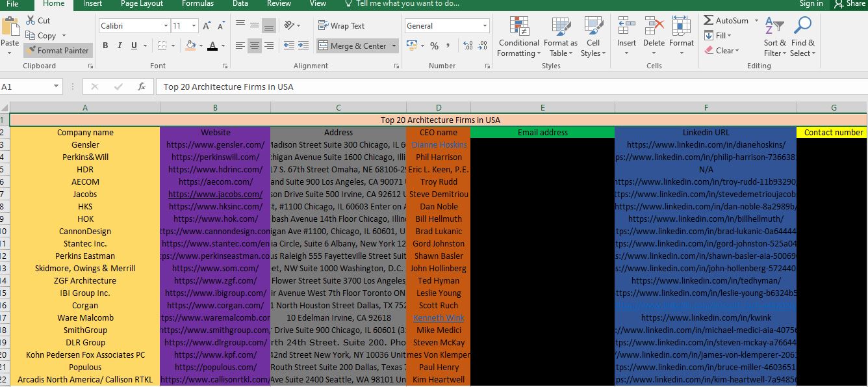Open Cell Styles gallery
868x387 pixels.
coord(593,37)
